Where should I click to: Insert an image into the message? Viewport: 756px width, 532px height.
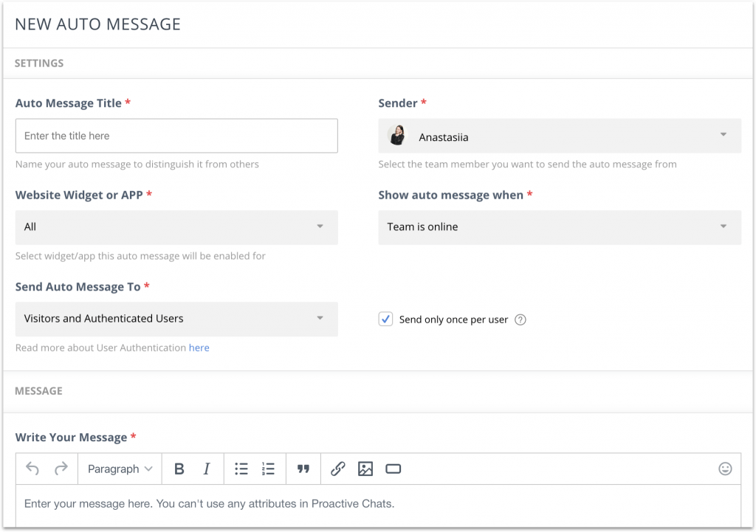click(x=365, y=469)
